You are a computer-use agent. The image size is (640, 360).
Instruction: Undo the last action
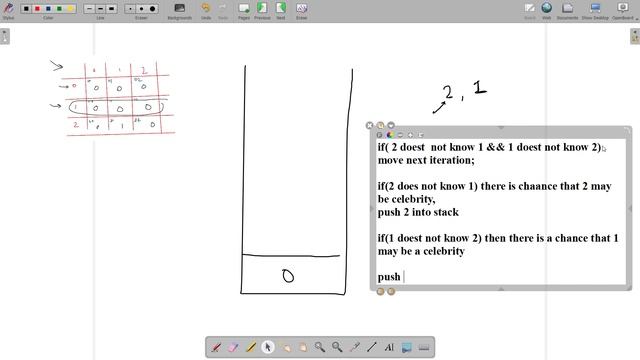206,11
